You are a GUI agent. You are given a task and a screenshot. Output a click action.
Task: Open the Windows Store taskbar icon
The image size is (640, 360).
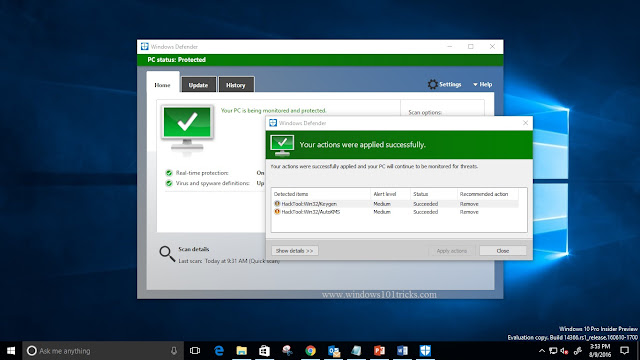pos(264,351)
